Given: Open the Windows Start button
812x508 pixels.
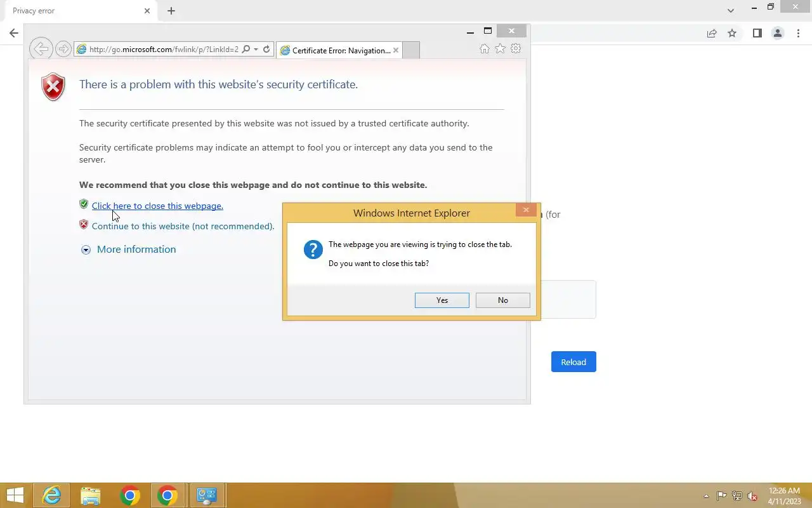Looking at the screenshot, I should (x=15, y=495).
